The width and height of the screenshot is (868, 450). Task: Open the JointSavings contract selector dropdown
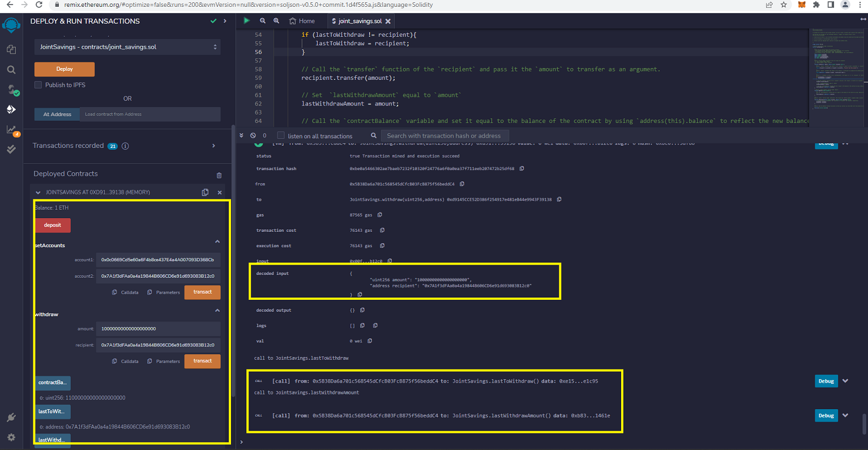point(127,47)
